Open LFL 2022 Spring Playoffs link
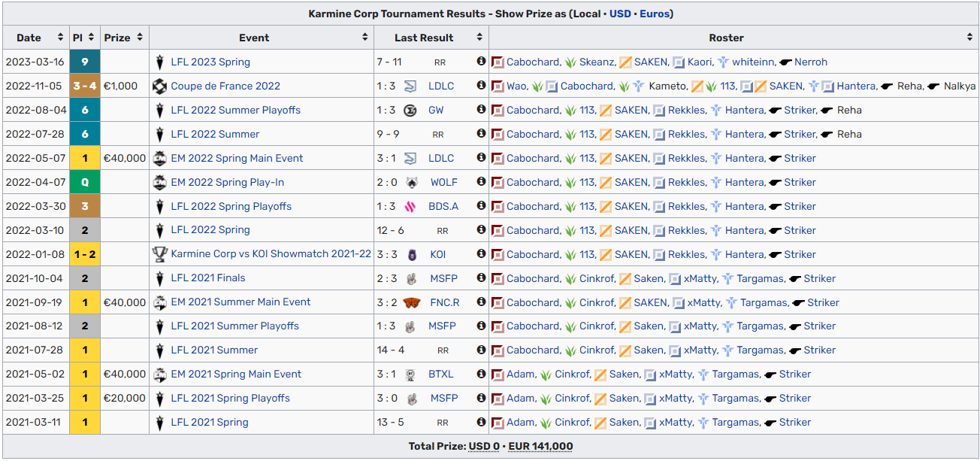980x461 pixels. point(231,206)
